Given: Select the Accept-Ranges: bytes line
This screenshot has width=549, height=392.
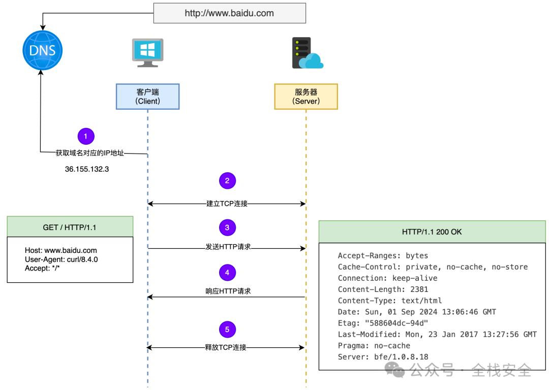Looking at the screenshot, I should pos(383,255).
